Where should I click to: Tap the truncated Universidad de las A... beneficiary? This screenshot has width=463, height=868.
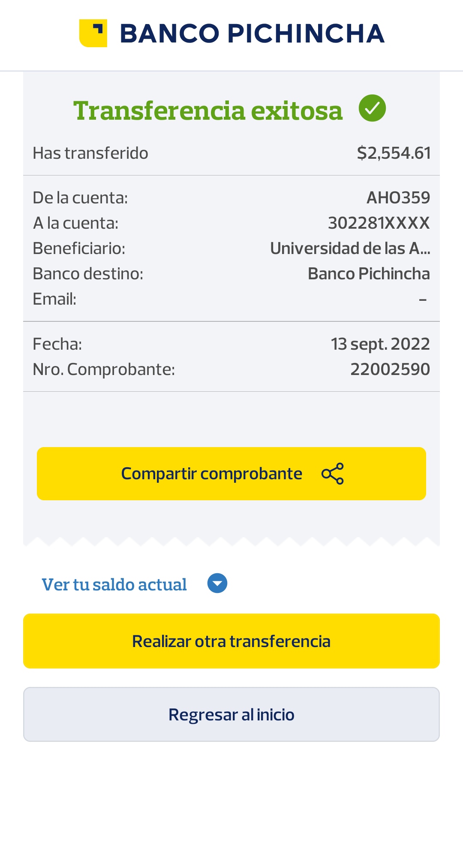point(350,248)
